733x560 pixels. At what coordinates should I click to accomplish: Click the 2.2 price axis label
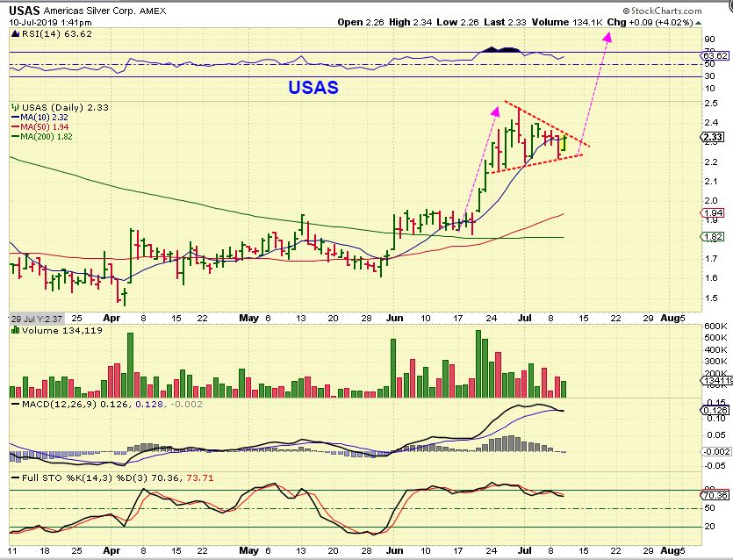pos(712,162)
